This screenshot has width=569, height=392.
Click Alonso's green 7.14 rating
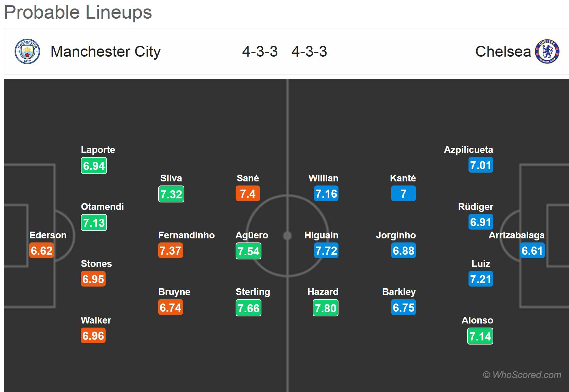(480, 336)
